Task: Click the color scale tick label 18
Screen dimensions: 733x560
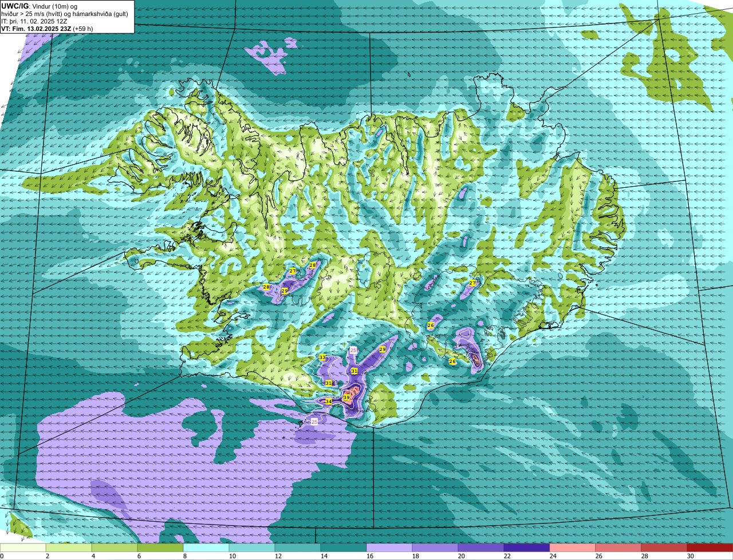Action: point(416,556)
